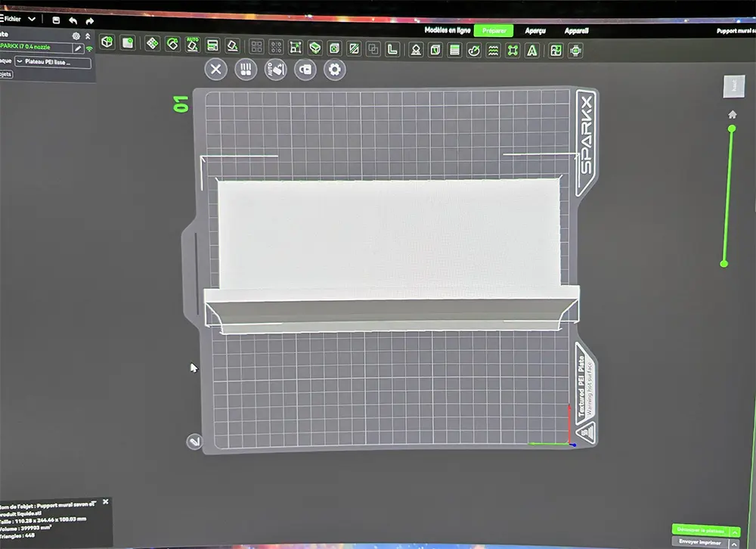Click the printer-shaped icon ending the toolbar
756x549 pixels.
(575, 51)
